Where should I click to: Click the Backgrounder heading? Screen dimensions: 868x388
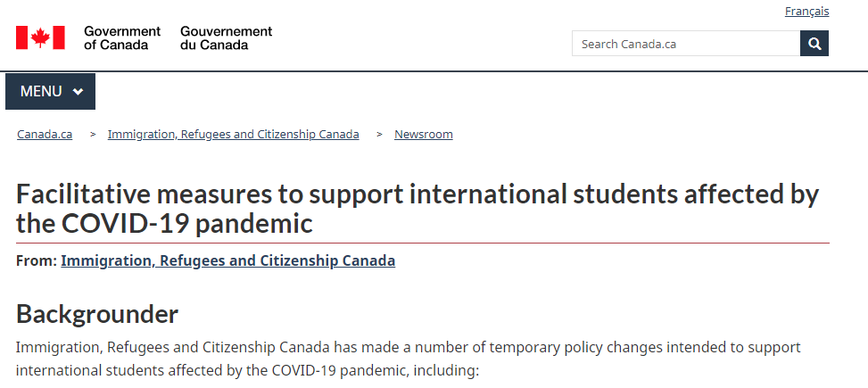click(97, 314)
